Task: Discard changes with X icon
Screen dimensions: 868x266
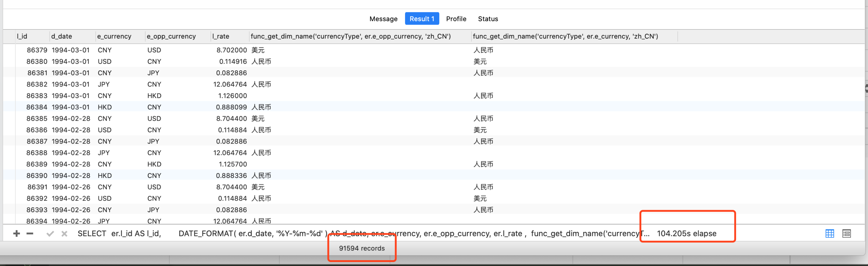Action: [x=64, y=233]
